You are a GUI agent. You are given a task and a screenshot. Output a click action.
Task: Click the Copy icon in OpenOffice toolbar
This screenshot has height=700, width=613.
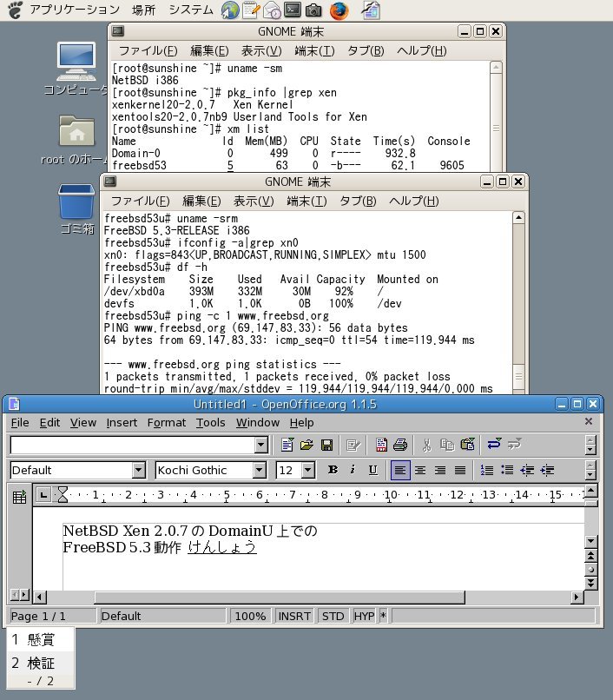[447, 445]
